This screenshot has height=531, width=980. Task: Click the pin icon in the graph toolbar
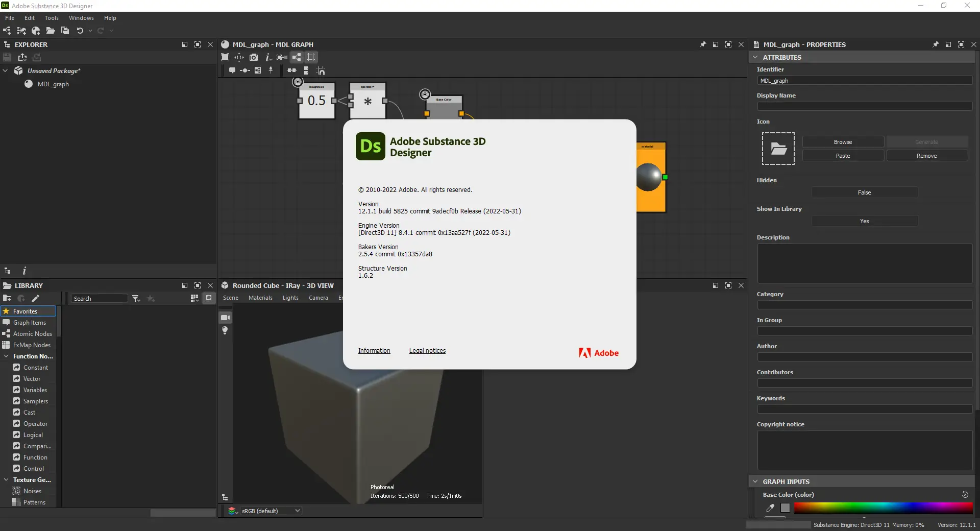pyautogui.click(x=271, y=70)
